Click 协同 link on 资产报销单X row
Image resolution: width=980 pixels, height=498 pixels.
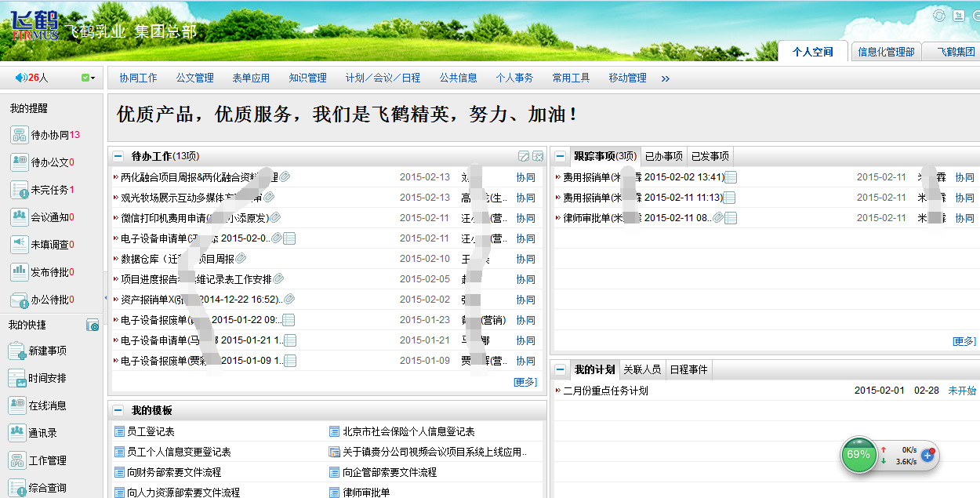(525, 300)
